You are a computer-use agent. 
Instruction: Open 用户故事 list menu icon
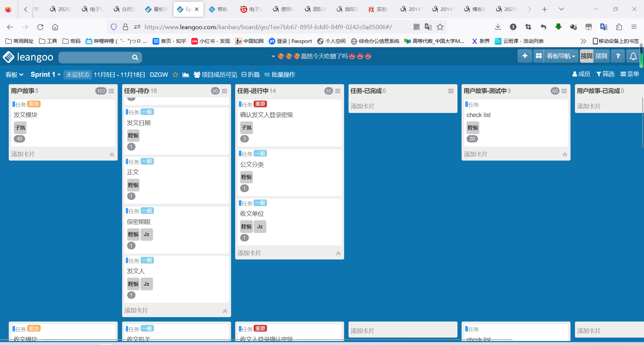coord(111,91)
